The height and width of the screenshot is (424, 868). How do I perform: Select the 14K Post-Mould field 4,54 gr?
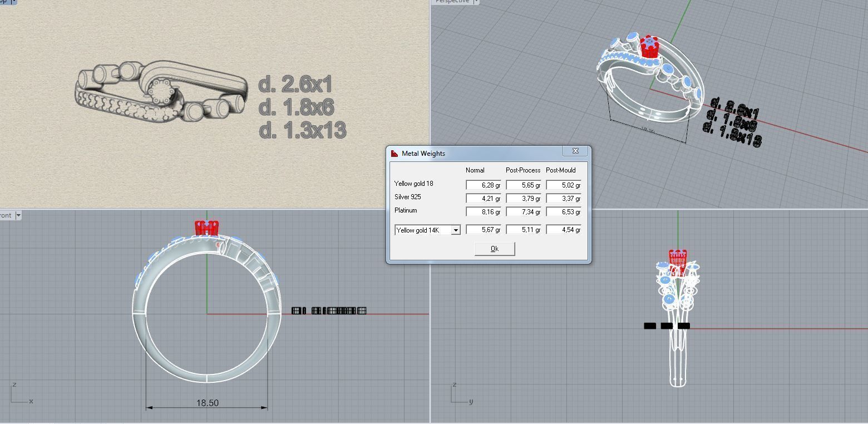tap(564, 229)
